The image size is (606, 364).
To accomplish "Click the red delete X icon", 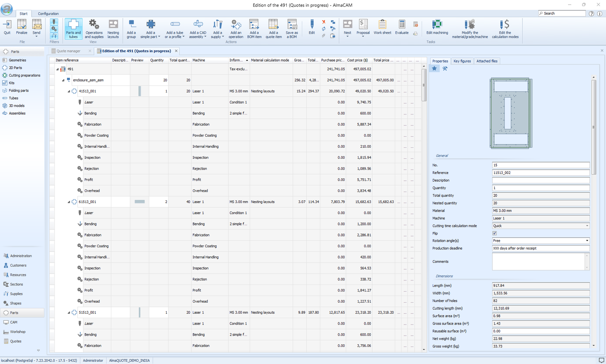I will (x=324, y=22).
